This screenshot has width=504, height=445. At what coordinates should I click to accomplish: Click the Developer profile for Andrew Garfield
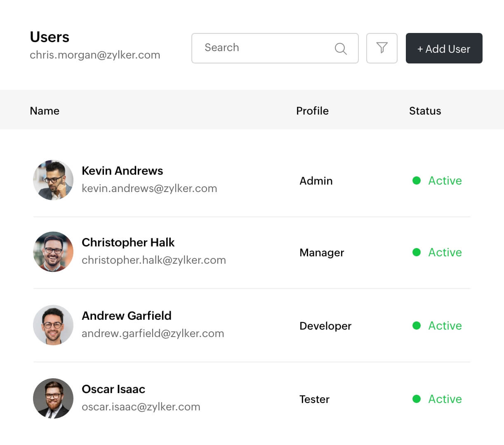point(325,326)
